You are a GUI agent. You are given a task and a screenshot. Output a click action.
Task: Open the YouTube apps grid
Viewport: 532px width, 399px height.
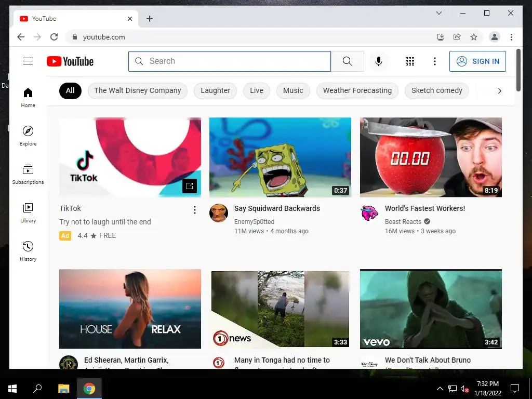(410, 61)
